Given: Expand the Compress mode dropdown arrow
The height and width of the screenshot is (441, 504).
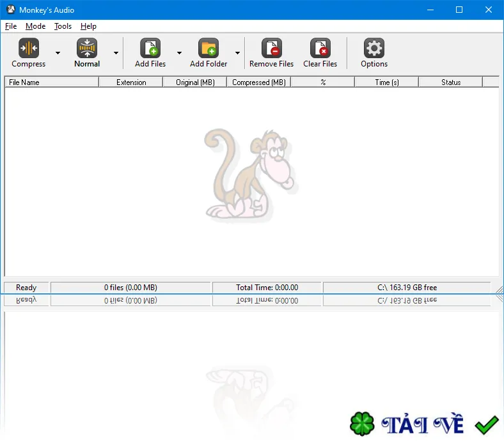Looking at the screenshot, I should tap(58, 53).
